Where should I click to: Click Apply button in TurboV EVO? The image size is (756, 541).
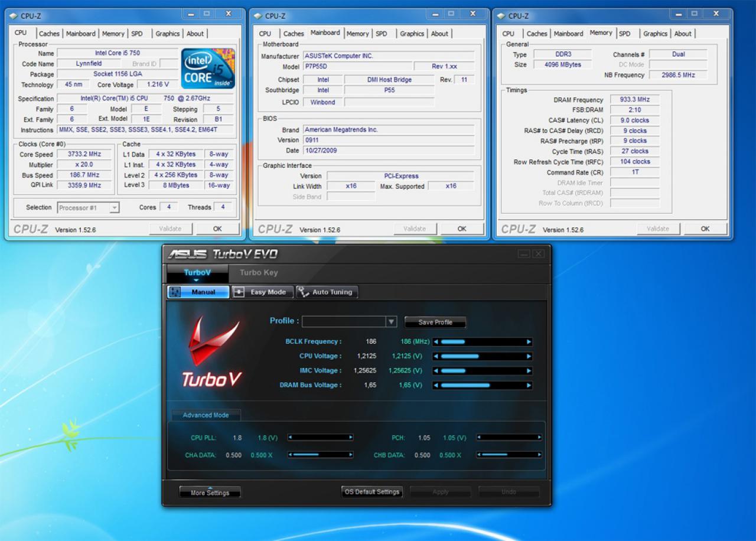tap(441, 492)
